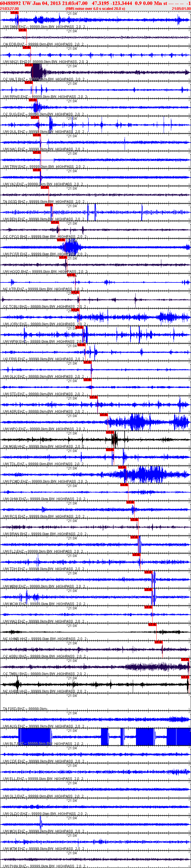Click the UW ELL EHZ station label
Image resolution: width=191 pixels, height=868 pixels.
[13, 779]
